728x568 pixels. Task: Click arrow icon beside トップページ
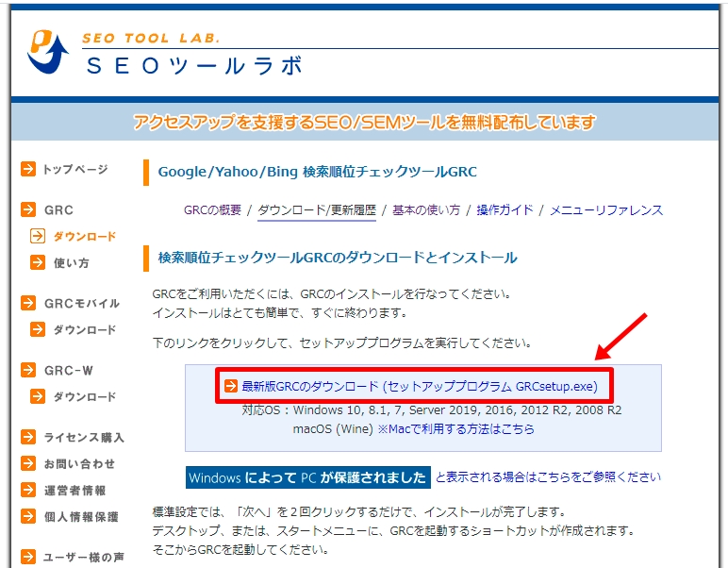[28, 169]
